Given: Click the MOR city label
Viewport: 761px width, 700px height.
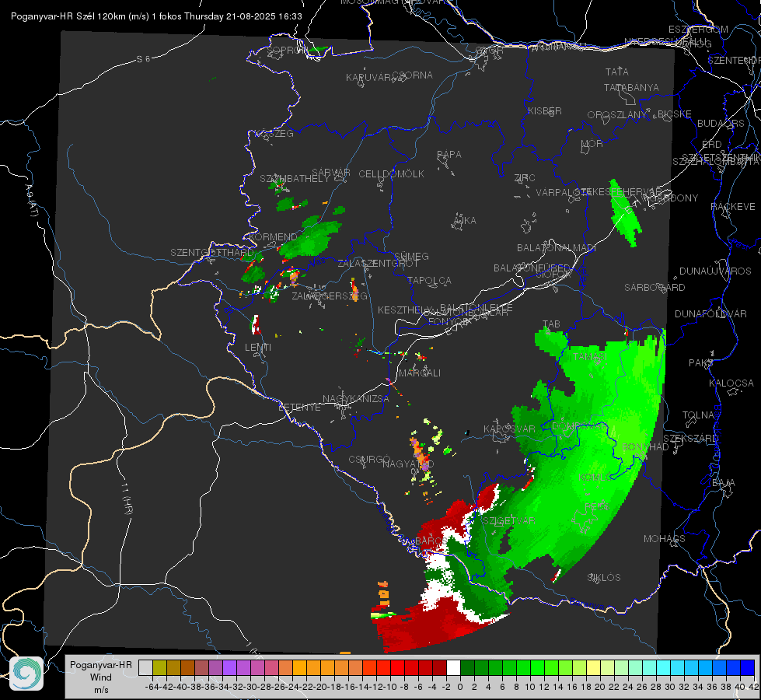Looking at the screenshot, I should coord(592,144).
